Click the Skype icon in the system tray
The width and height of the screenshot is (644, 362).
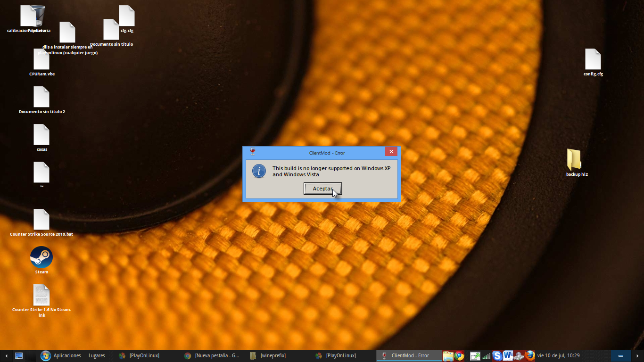[x=497, y=356]
